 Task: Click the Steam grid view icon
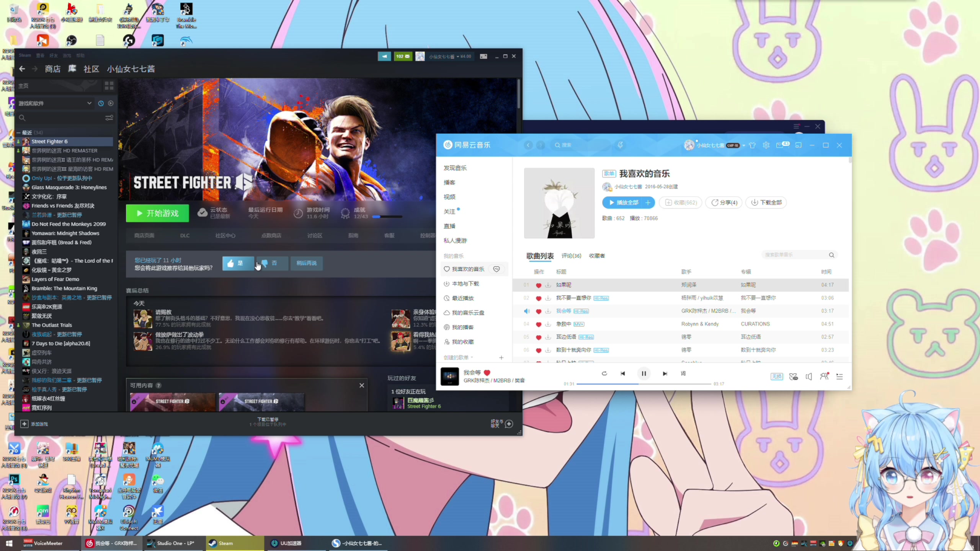(109, 86)
